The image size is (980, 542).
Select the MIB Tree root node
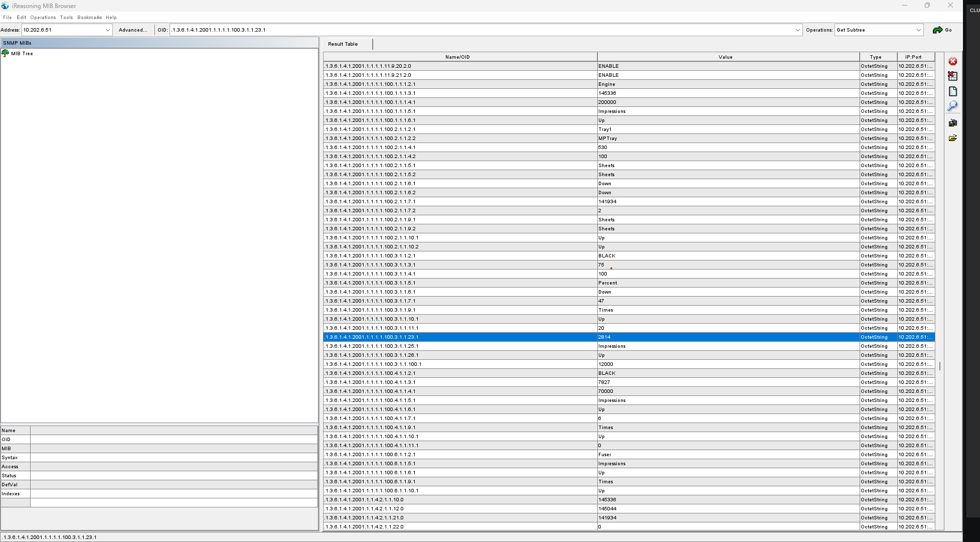(22, 54)
